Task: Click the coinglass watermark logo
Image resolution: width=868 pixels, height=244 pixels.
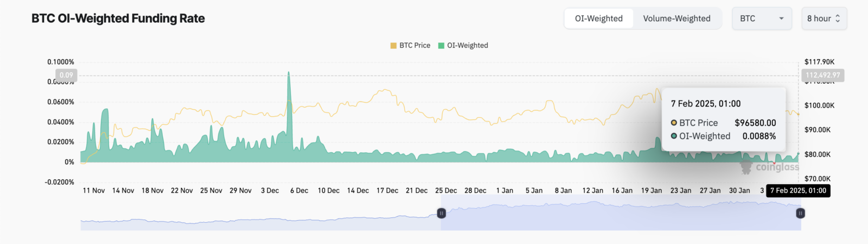Action: (x=770, y=167)
